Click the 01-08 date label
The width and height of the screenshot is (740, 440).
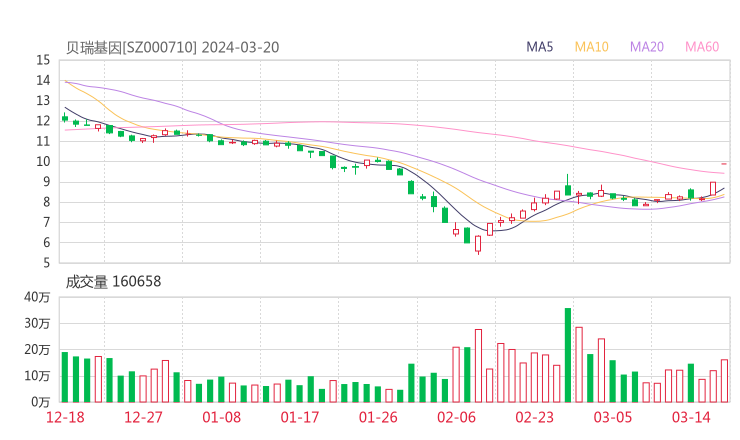click(x=221, y=417)
